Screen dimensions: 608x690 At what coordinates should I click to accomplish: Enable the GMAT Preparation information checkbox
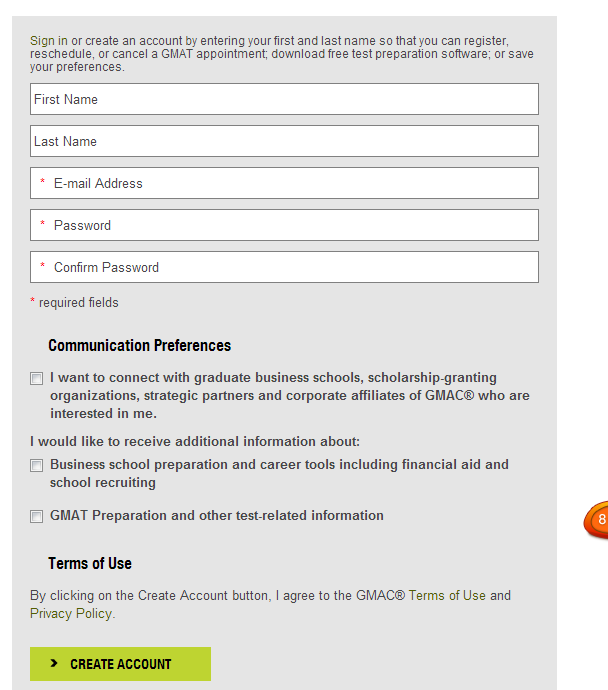(37, 517)
